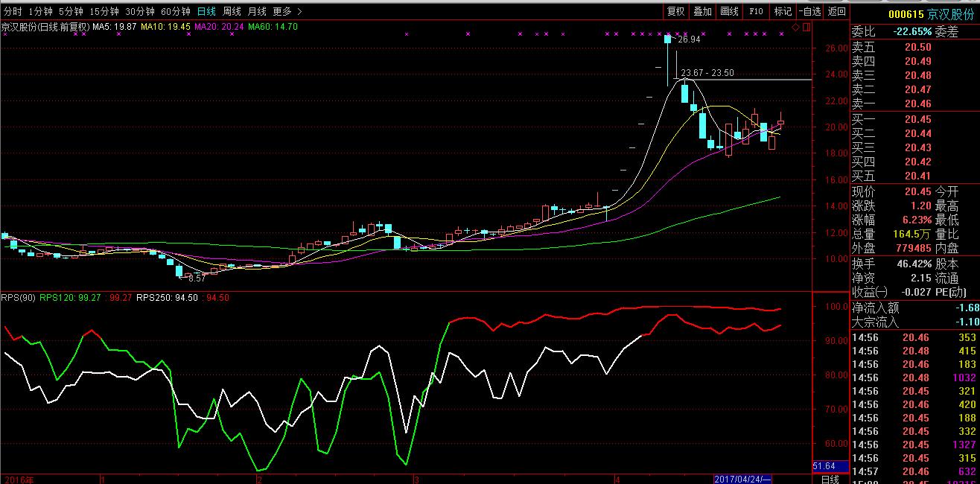Viewport: 980px width, 484px height.
Task: Click the 日线 period selector at chart bottom
Action: (x=830, y=479)
